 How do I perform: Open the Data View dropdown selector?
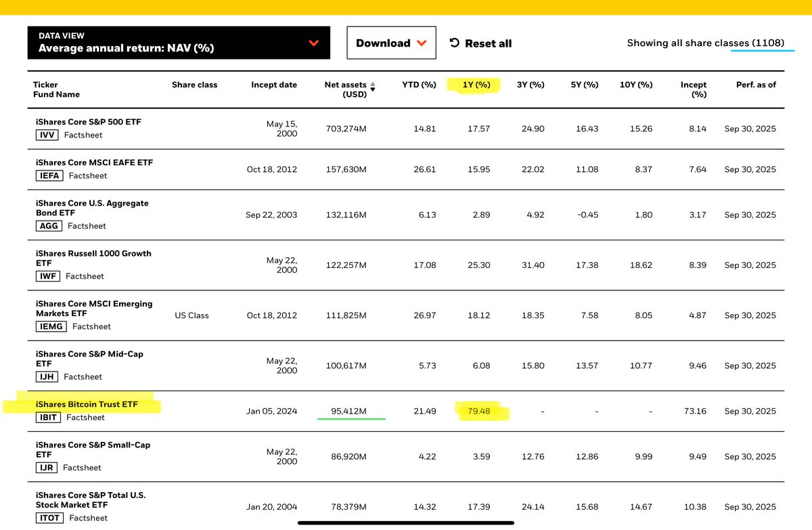pyautogui.click(x=179, y=43)
